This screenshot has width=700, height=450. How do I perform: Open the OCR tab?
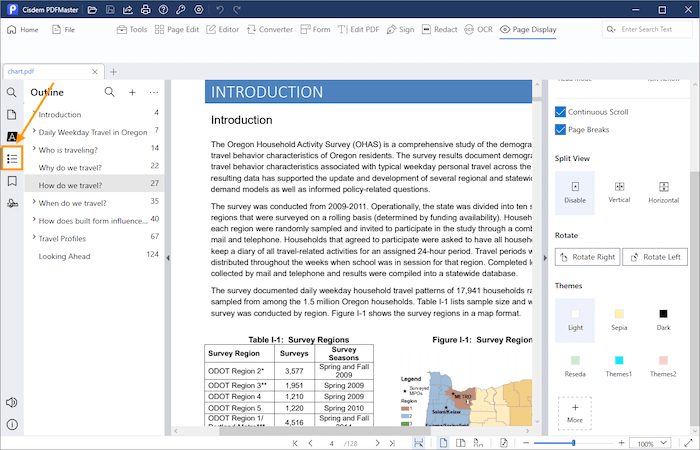coord(479,29)
